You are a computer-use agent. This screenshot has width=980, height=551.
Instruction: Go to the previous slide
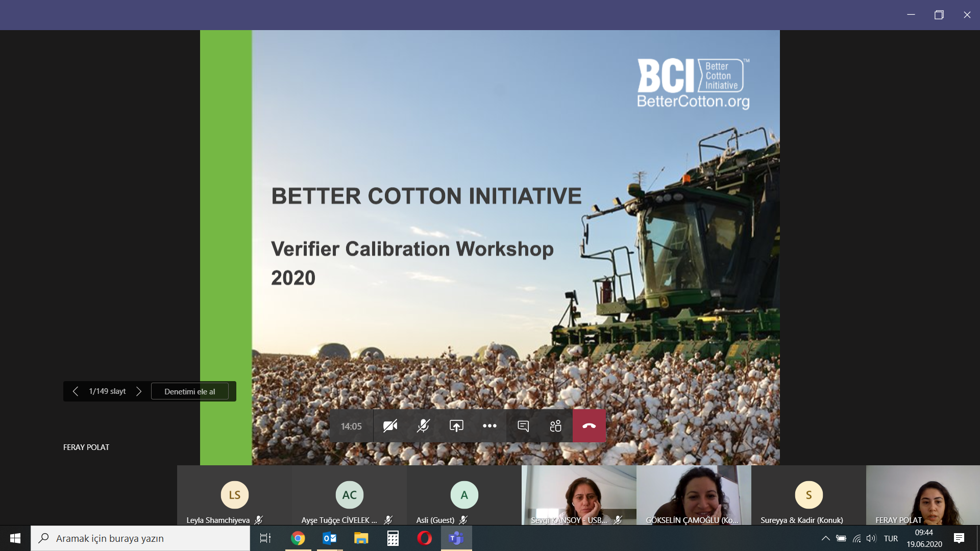click(76, 391)
